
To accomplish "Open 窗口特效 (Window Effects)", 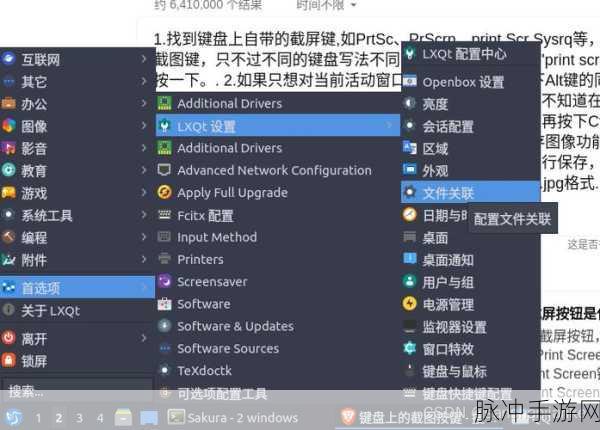I will point(471,349).
